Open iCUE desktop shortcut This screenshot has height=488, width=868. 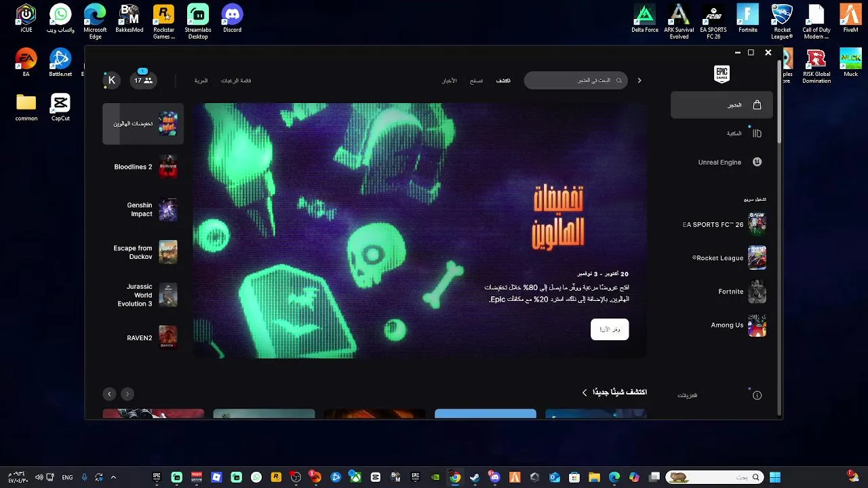coord(26,18)
